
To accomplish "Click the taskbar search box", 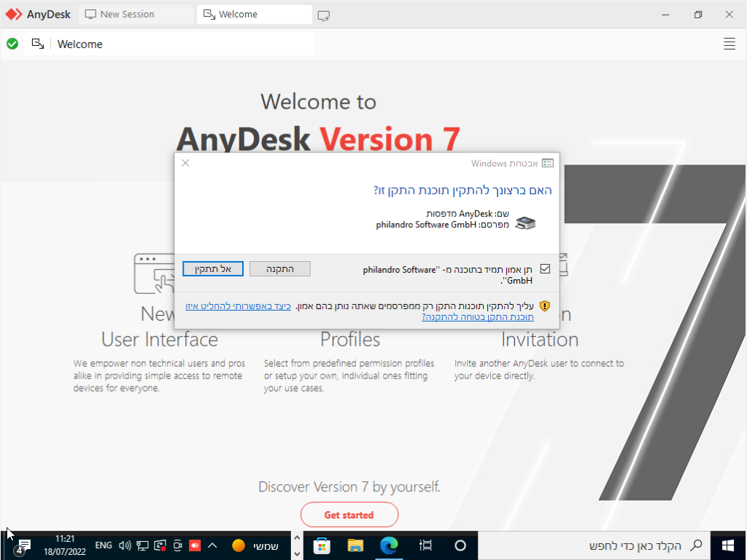I will pos(594,545).
